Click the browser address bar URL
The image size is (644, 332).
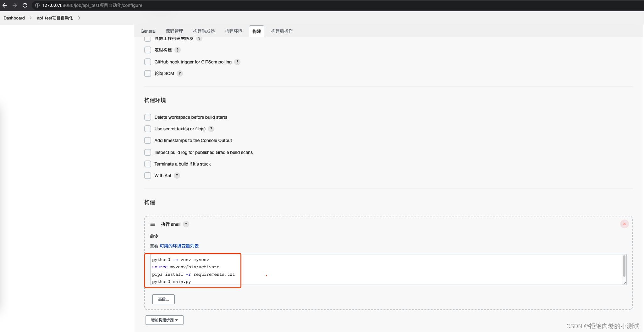tap(92, 5)
